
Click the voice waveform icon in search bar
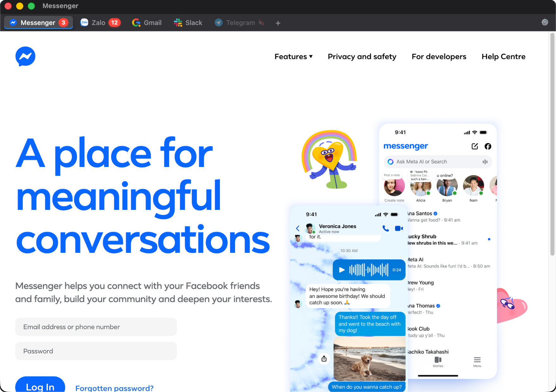click(485, 162)
